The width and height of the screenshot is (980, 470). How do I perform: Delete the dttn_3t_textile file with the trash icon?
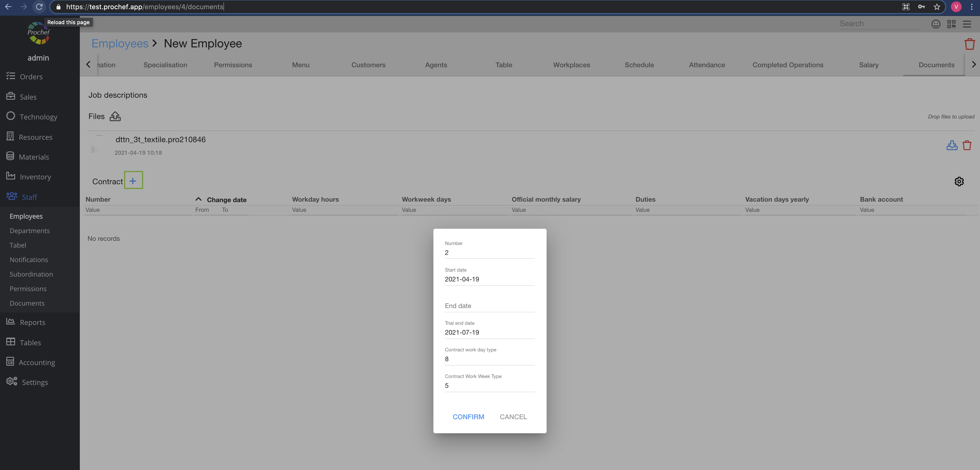[967, 145]
